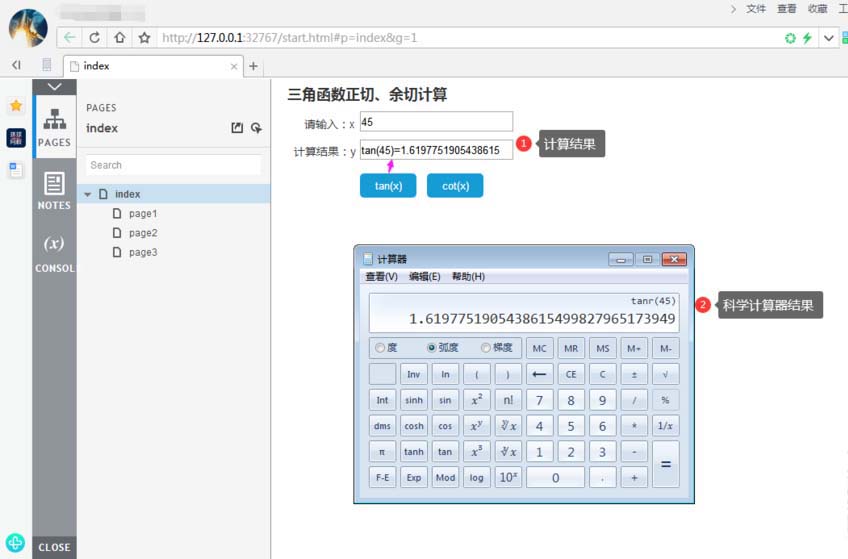Screen dimensions: 848x559
Task: Open the 帮助(H) menu in calculator
Action: [x=468, y=277]
